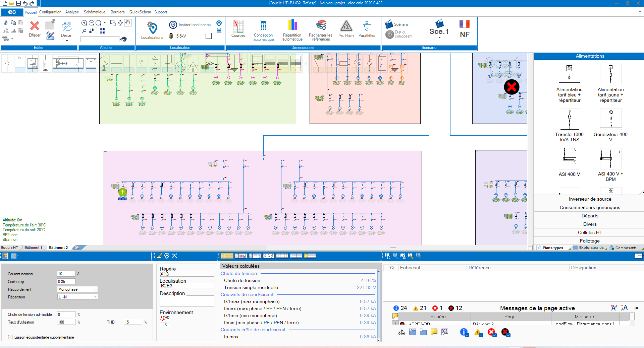The height and width of the screenshot is (348, 644).
Task: Open the Répartition L1-N dropdown
Action: pyautogui.click(x=77, y=297)
